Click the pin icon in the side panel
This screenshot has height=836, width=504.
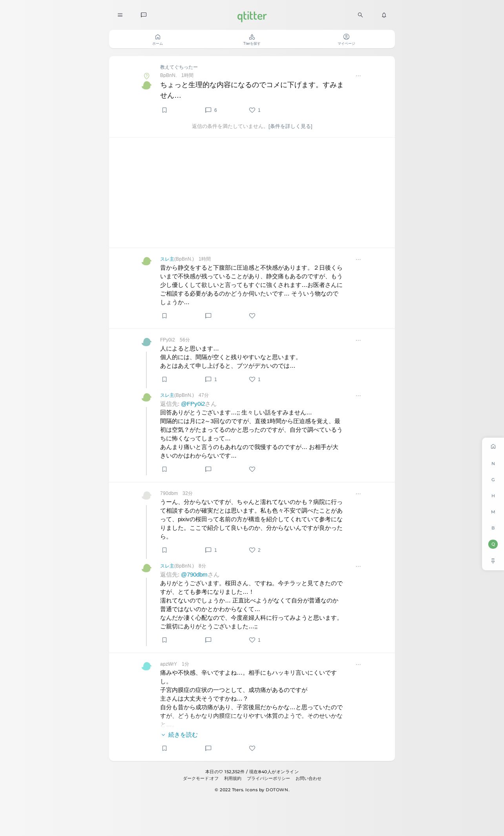(x=493, y=561)
